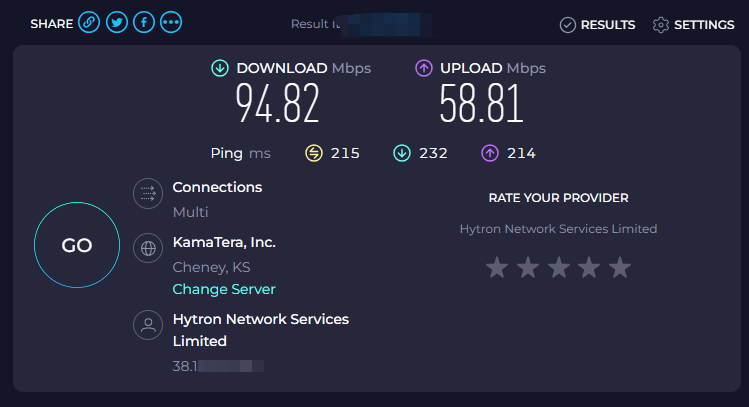Screen dimensions: 749x407
Task: Open the Results history
Action: [597, 25]
